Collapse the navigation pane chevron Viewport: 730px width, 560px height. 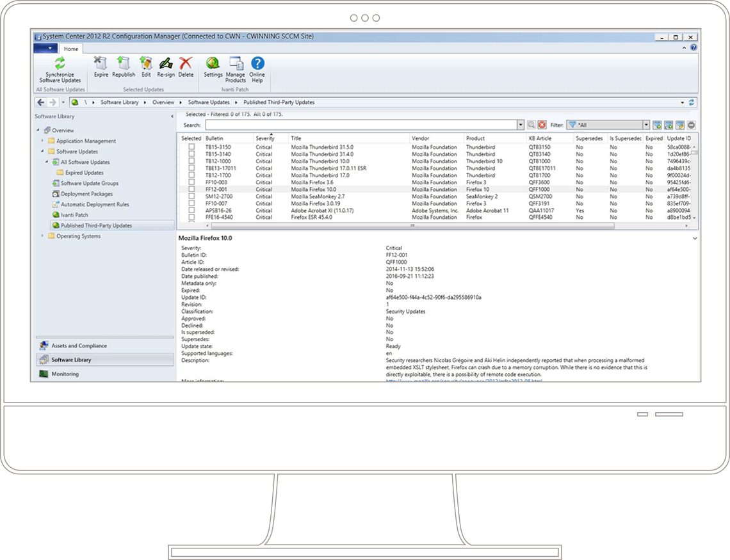click(172, 116)
